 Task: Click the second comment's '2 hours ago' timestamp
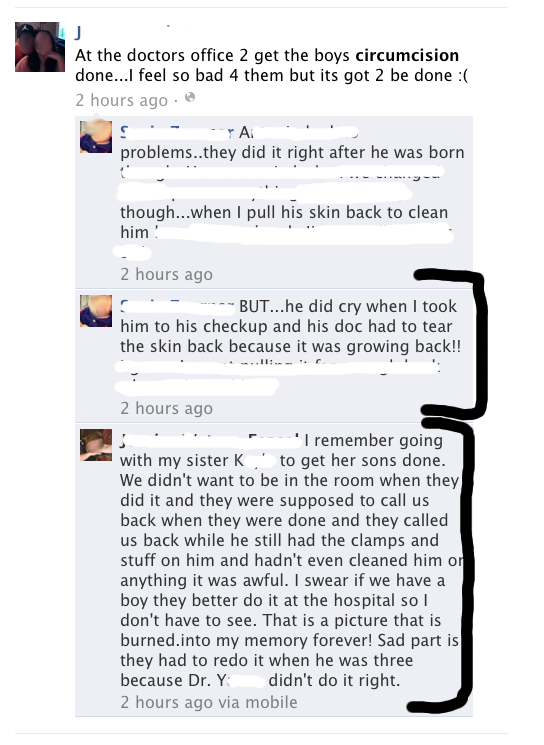166,408
